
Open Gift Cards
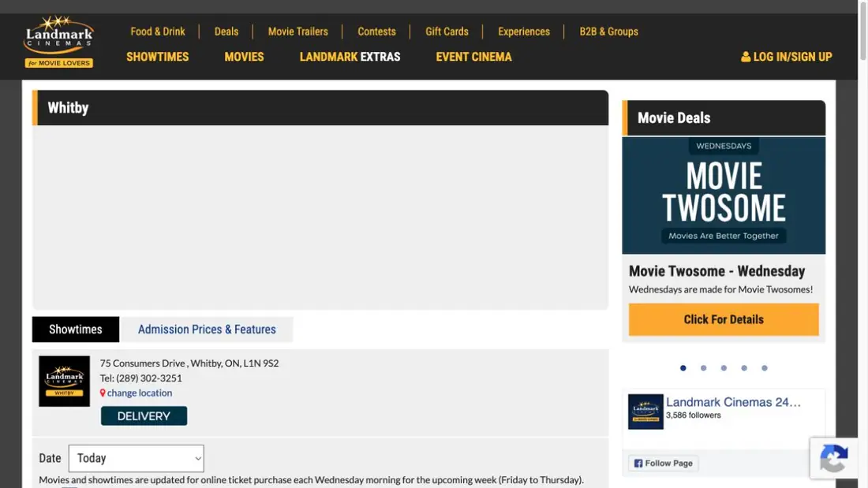coord(447,32)
